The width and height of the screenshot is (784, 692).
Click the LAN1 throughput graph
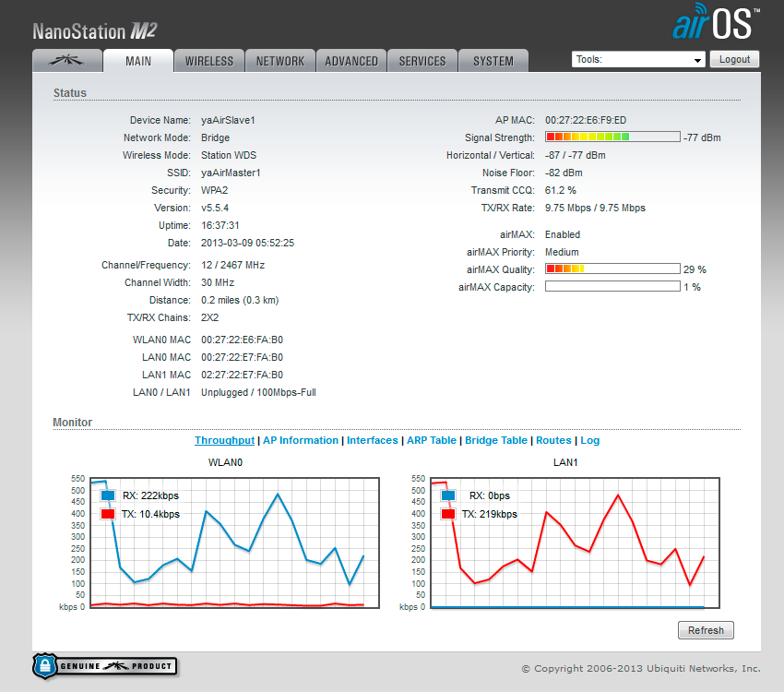[575, 543]
